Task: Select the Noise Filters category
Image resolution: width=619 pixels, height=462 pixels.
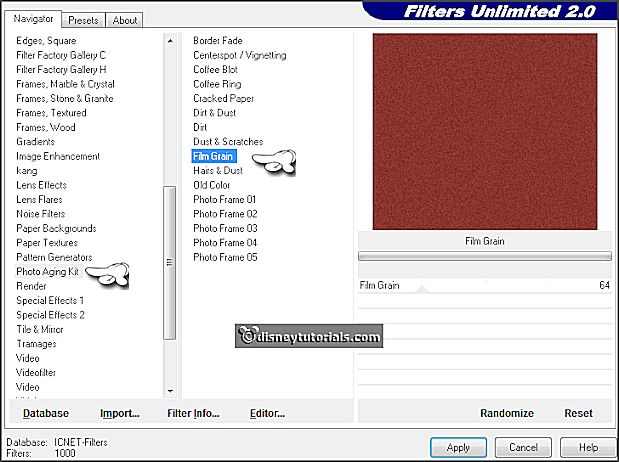Action: coord(41,214)
